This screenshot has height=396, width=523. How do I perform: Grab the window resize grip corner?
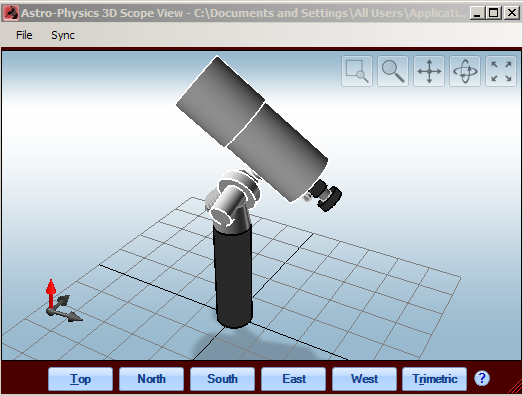coord(515,388)
